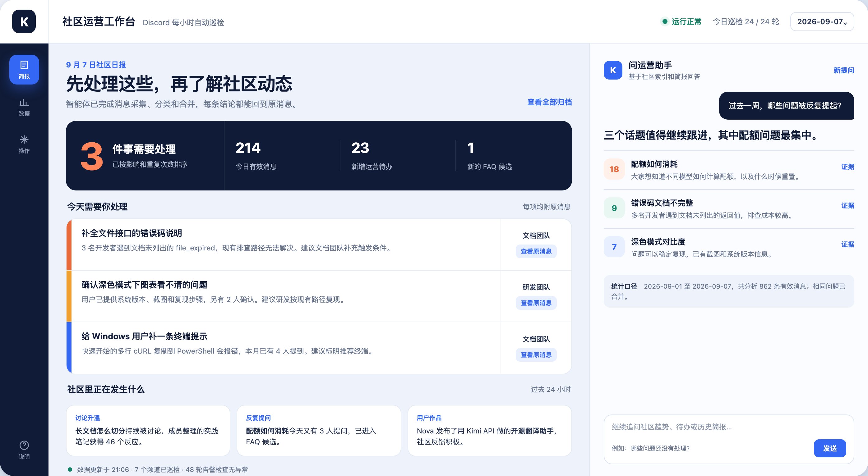868x476 pixels.
Task: Select the 给 Windows 用户补一条终端提示 title
Action: point(144,336)
